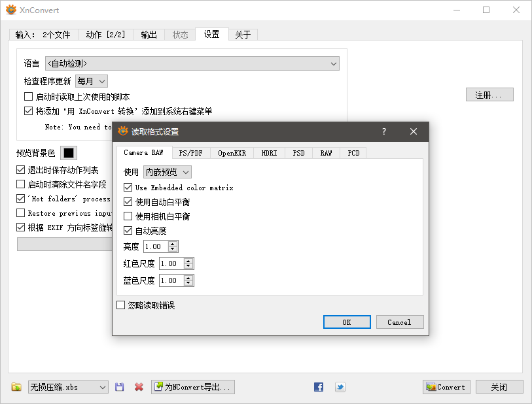Click the Convert button
532x404 pixels.
tap(446, 387)
